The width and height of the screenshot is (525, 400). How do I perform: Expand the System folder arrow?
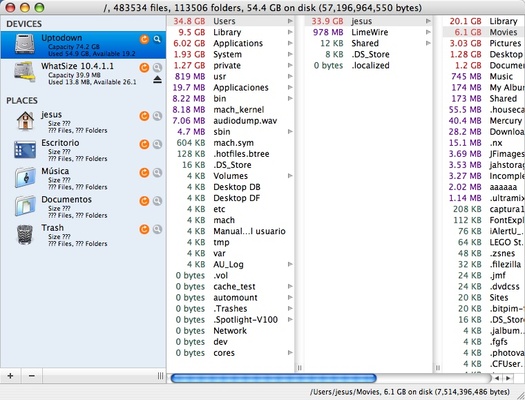click(290, 54)
